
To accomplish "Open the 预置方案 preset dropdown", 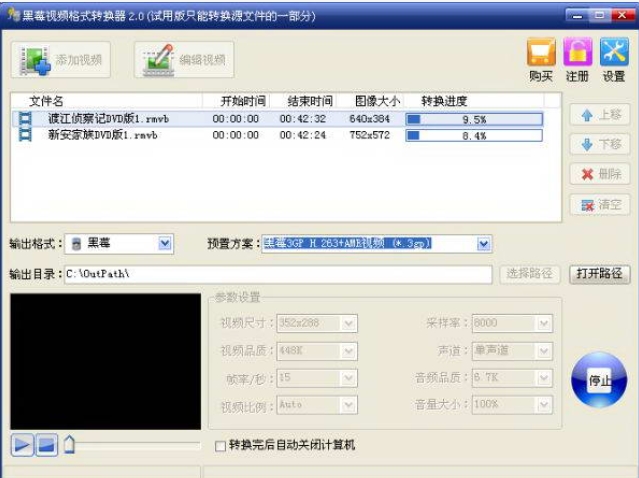I will 483,244.
